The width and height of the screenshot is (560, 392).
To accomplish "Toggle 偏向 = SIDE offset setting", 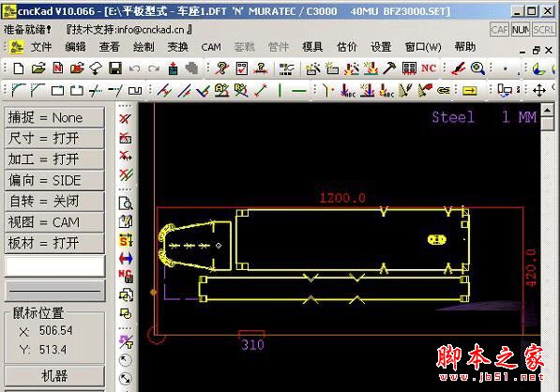I will pos(54,180).
